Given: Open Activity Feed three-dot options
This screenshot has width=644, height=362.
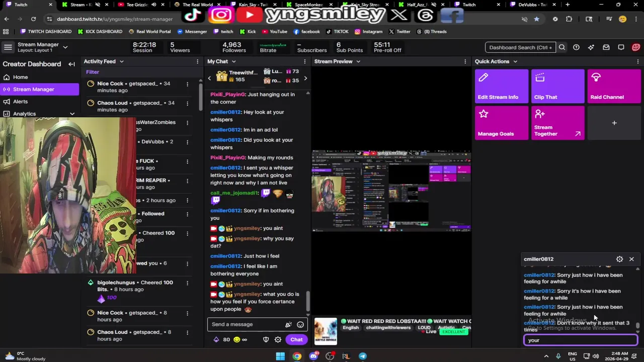Looking at the screenshot, I should click(x=197, y=61).
